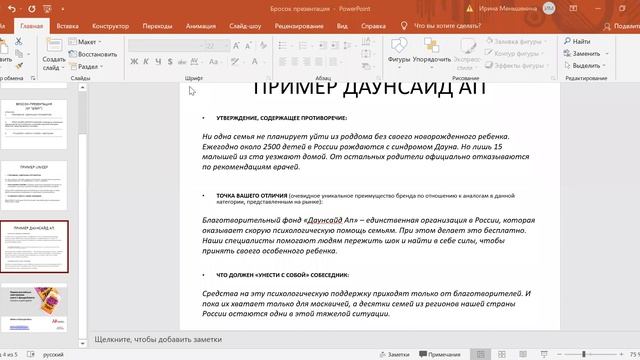Click the Redo/Repeat icon
This screenshot has width=640, height=360.
pos(31,9)
